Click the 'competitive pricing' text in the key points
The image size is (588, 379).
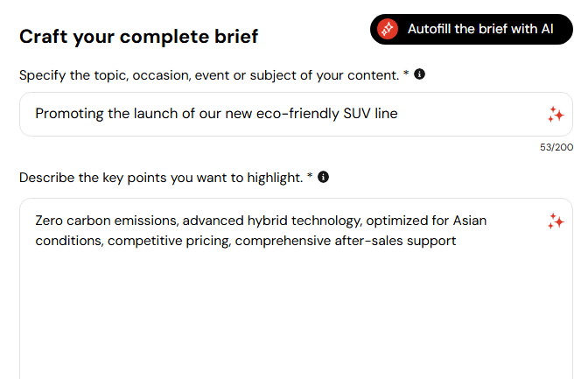pyautogui.click(x=169, y=242)
